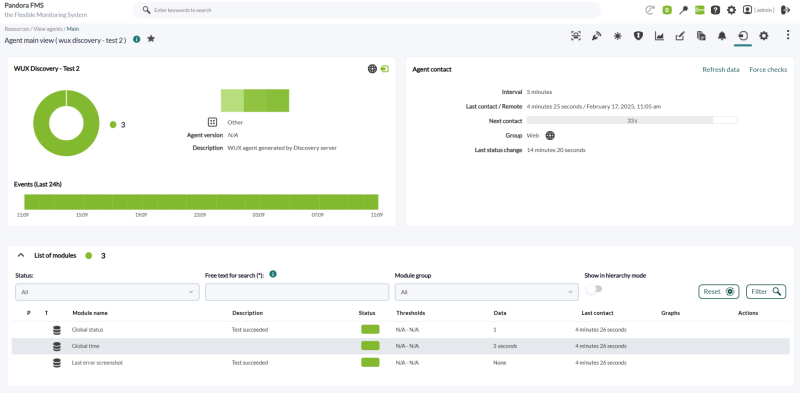
Task: Click the logout icon after admin
Action: click(x=785, y=10)
